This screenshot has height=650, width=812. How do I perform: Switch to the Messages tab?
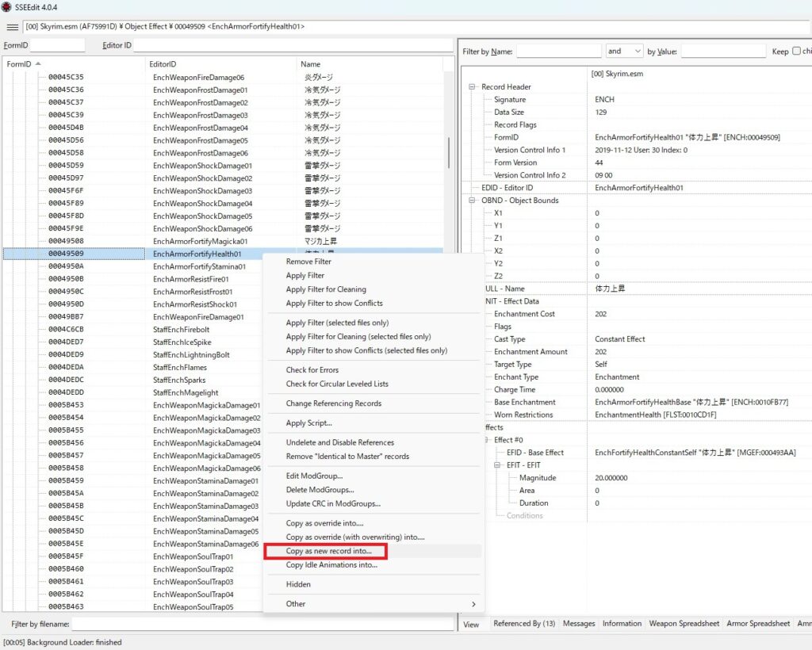point(578,624)
